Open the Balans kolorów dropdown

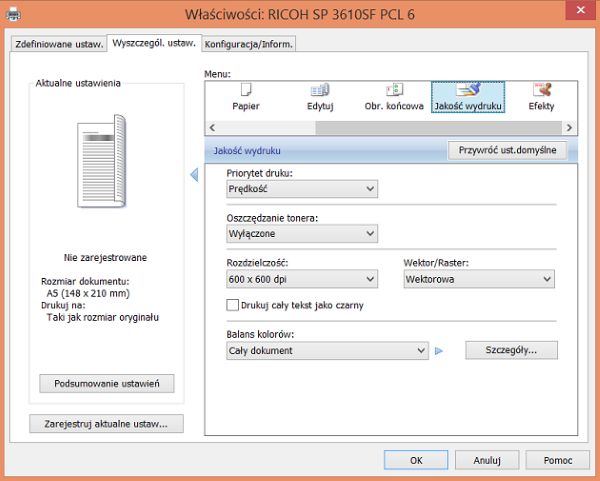click(327, 351)
